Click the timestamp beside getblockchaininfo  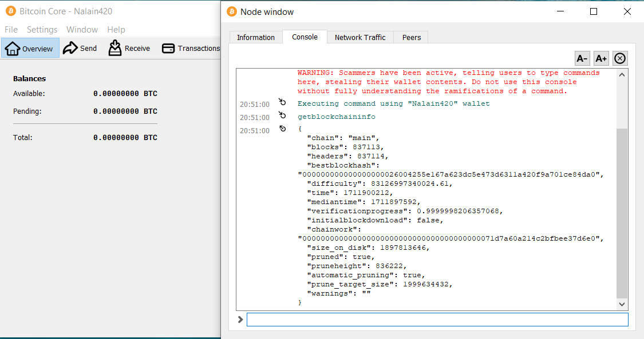[x=255, y=118]
